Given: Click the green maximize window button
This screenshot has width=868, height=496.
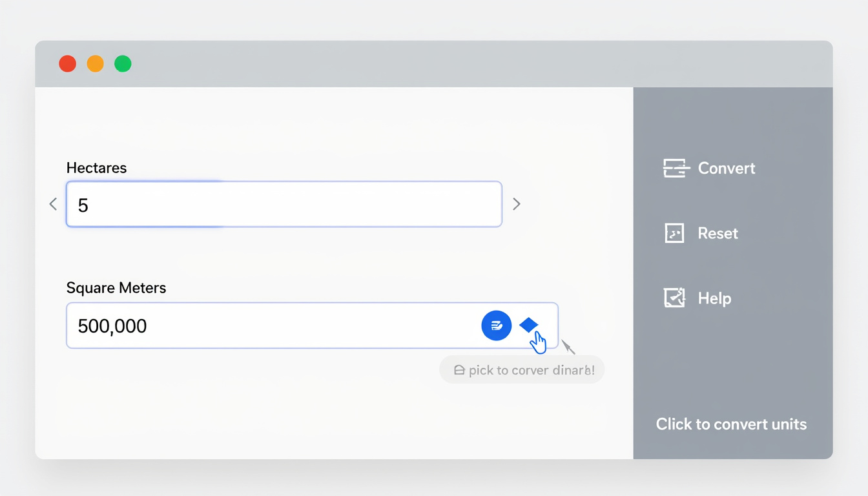Looking at the screenshot, I should click(x=123, y=64).
